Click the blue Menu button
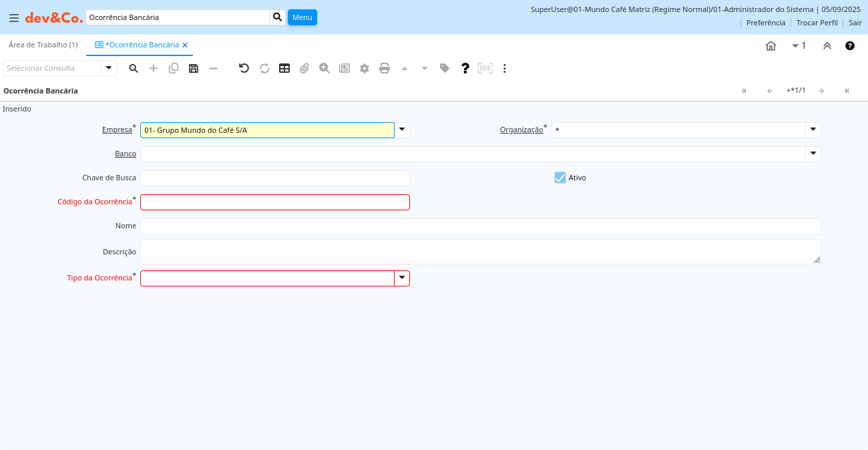 [x=302, y=17]
